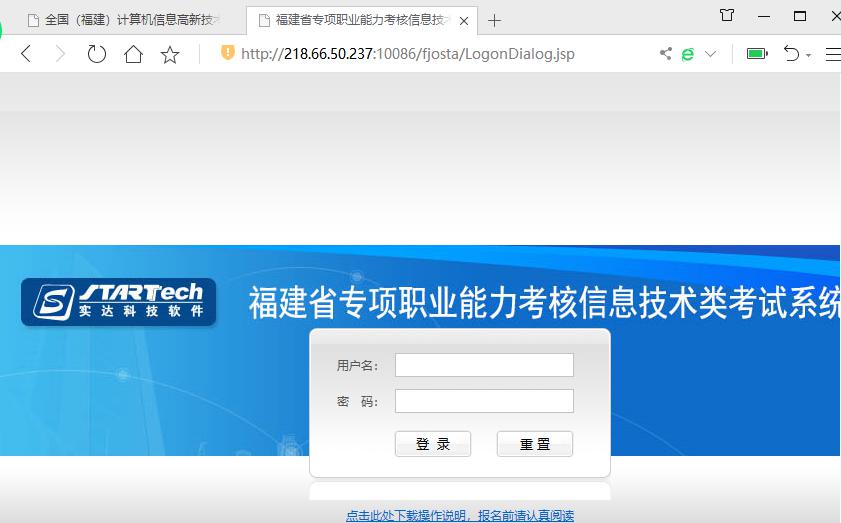Screen dimensions: 841x523
Task: Focus the 密码 password field
Action: click(x=484, y=401)
